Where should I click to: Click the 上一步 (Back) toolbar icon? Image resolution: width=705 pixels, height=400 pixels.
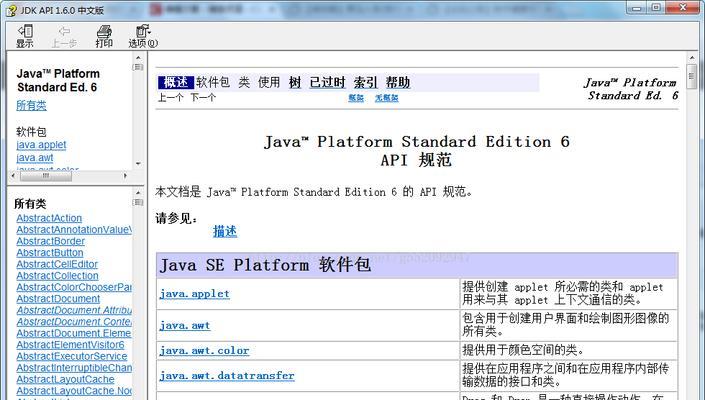(x=64, y=36)
